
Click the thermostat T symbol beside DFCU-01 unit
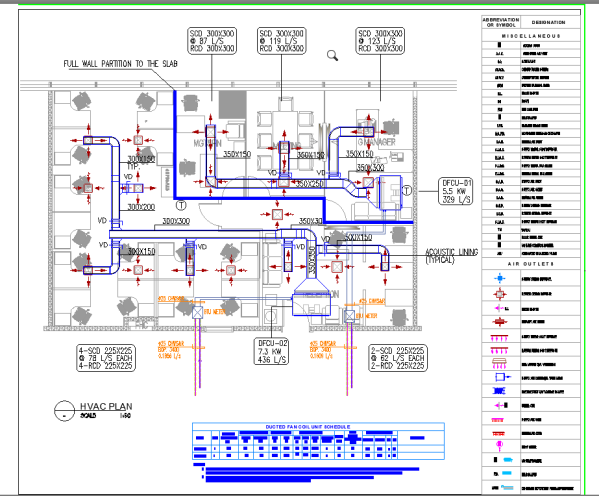pos(407,190)
